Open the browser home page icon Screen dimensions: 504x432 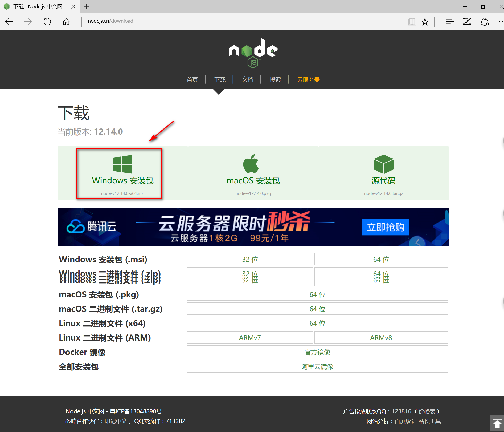66,21
